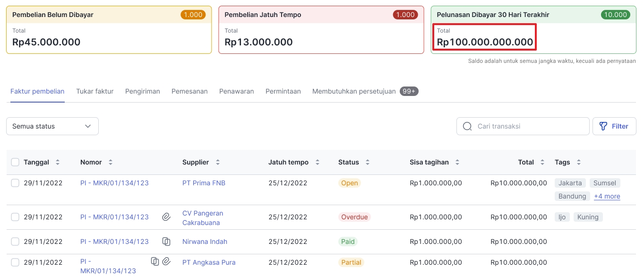Click the sort arrows next to Tags

pos(579,162)
